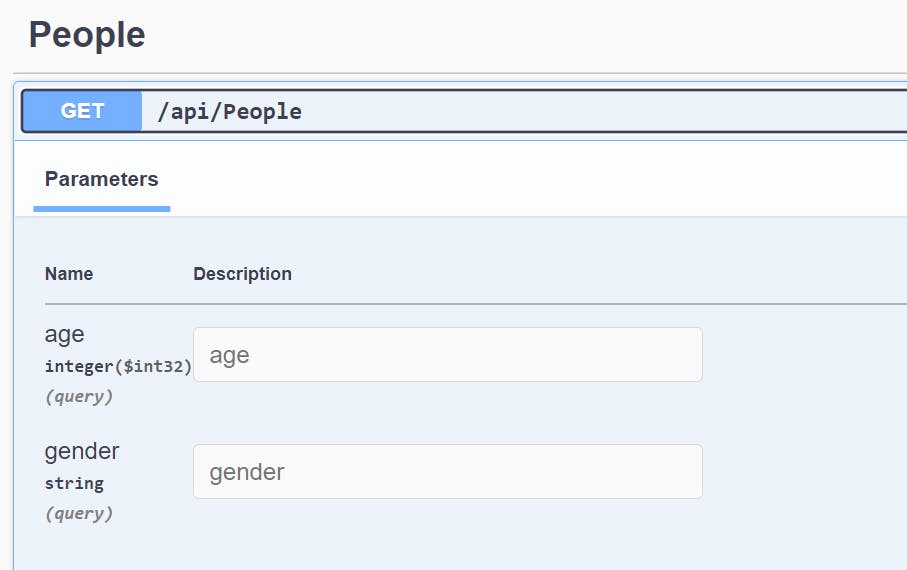Screen dimensions: 907x570
Task: Click the Description column header
Action: [x=242, y=274]
